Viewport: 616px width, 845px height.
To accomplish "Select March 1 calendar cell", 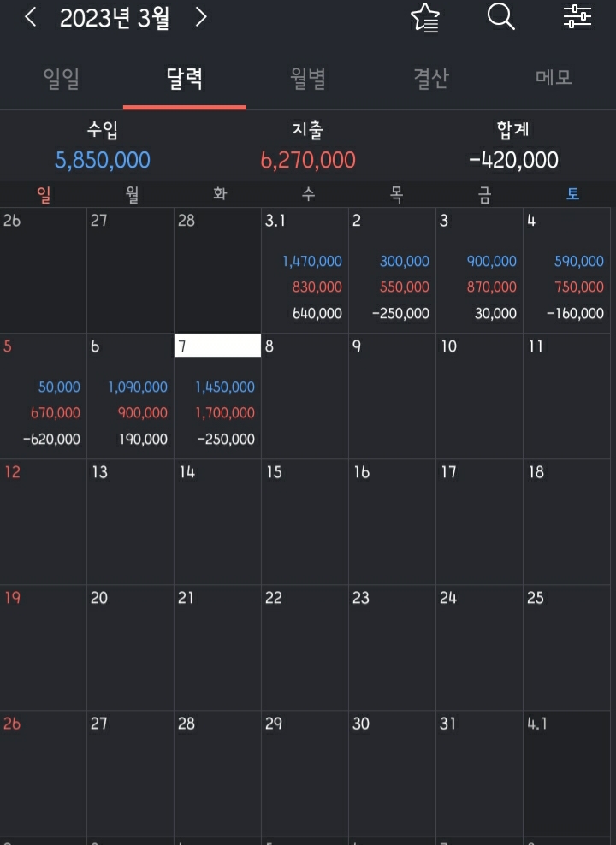I will pyautogui.click(x=305, y=270).
